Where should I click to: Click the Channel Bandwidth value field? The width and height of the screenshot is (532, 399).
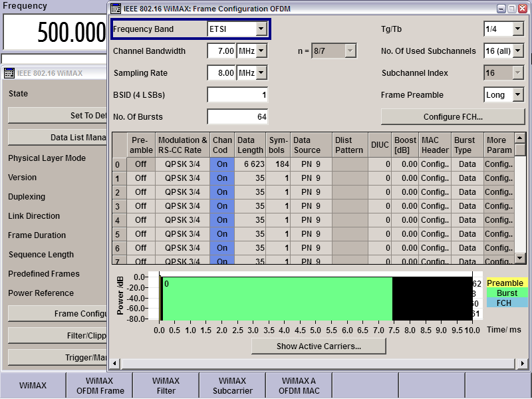coord(221,51)
